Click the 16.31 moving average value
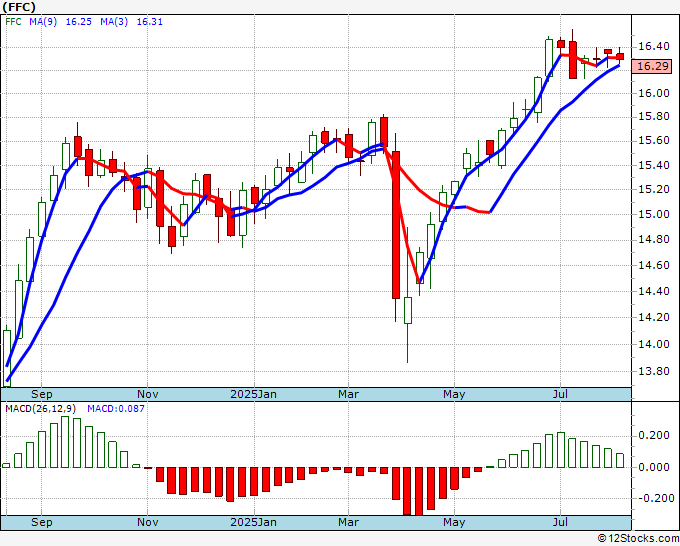Image resolution: width=680 pixels, height=546 pixels. 150,22
